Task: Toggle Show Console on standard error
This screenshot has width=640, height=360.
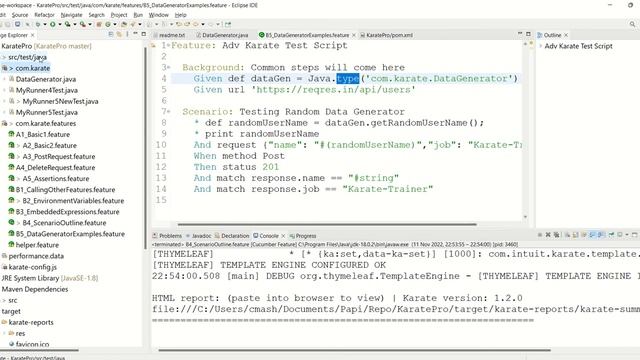Action: coord(600,235)
